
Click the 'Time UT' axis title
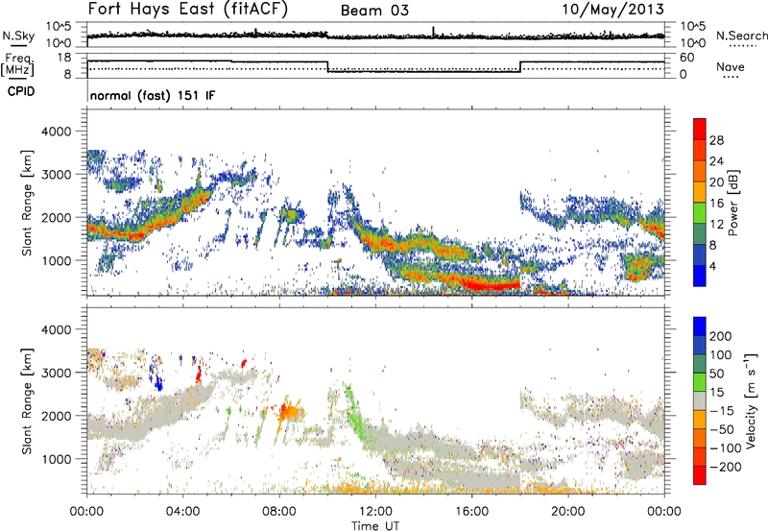375,525
